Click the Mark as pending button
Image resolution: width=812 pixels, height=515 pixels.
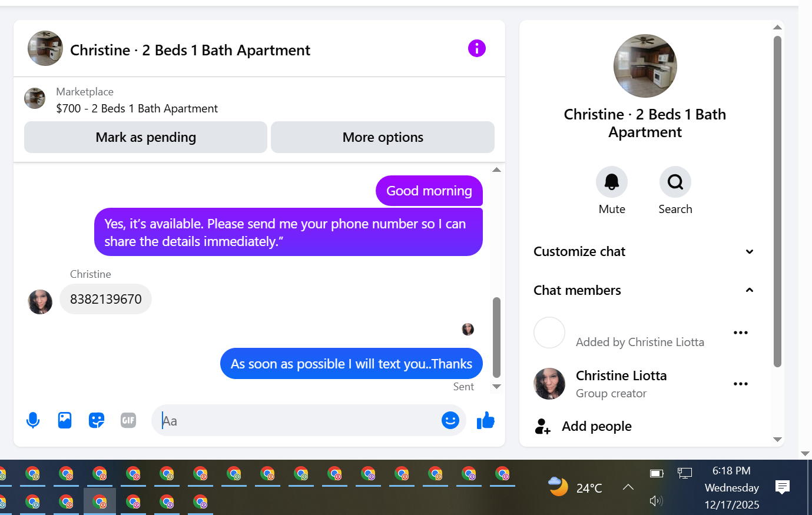(x=145, y=137)
